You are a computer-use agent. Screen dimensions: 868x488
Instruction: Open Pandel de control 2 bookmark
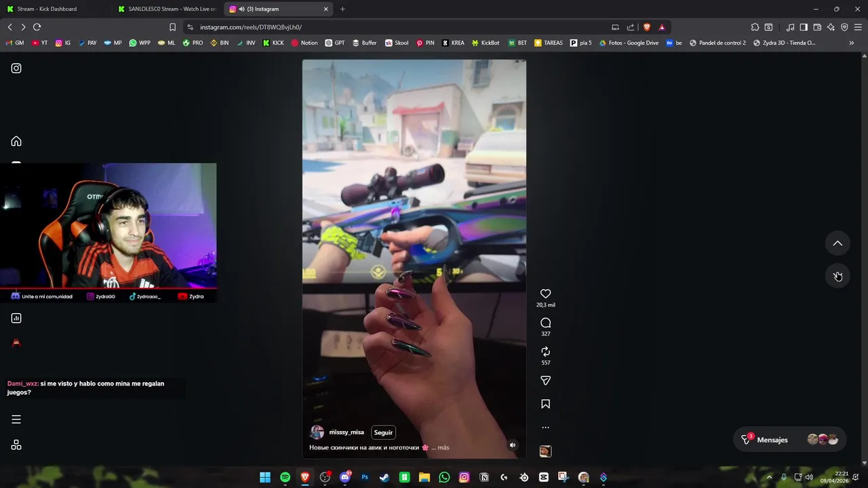(x=717, y=43)
